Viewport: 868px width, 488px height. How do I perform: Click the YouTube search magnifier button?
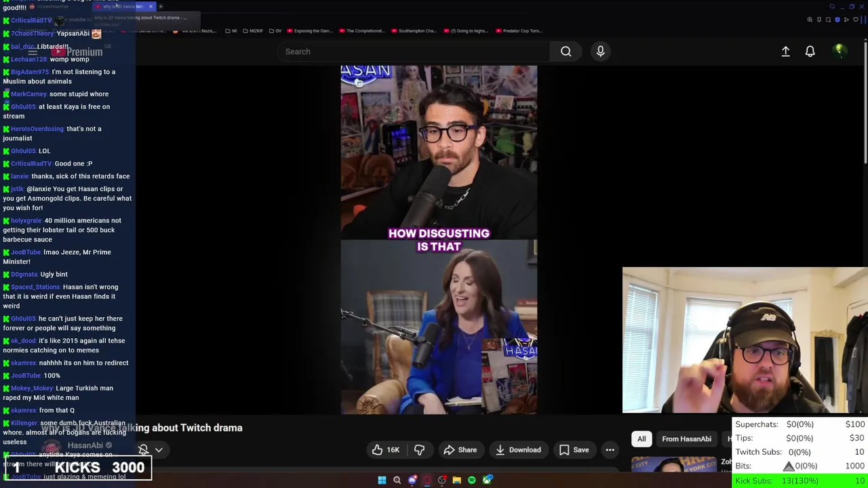click(x=566, y=52)
